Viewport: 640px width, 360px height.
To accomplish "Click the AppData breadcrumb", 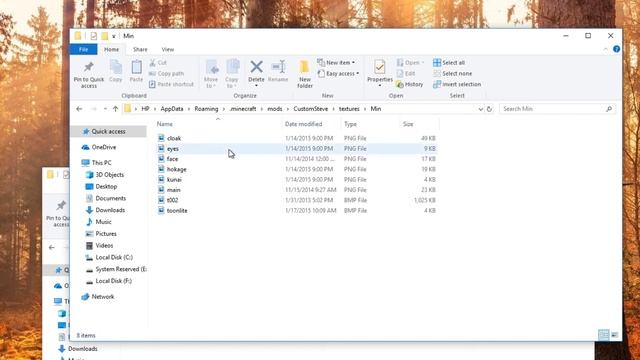I will pyautogui.click(x=172, y=109).
